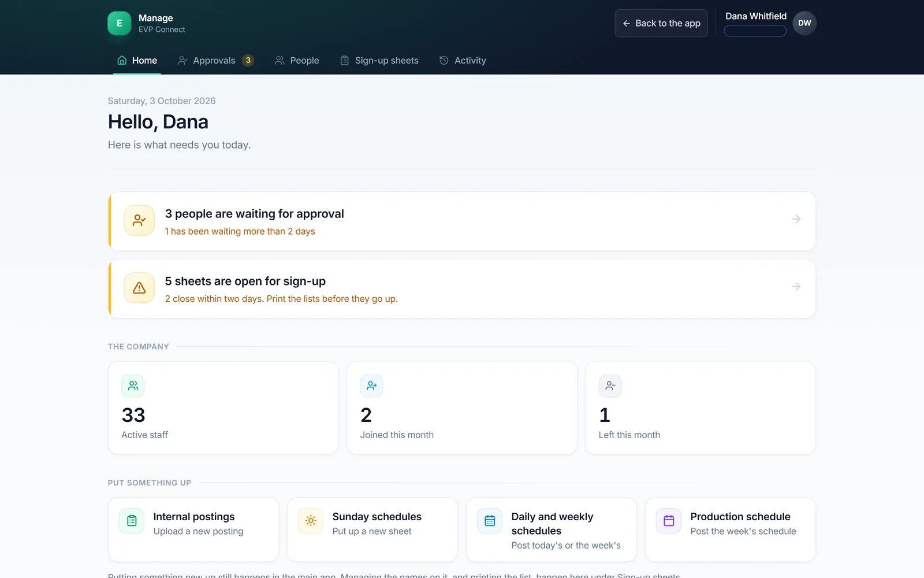Viewport: 924px width, 578px height.
Task: Open Sunday schedules to put up a sheet
Action: (x=372, y=529)
